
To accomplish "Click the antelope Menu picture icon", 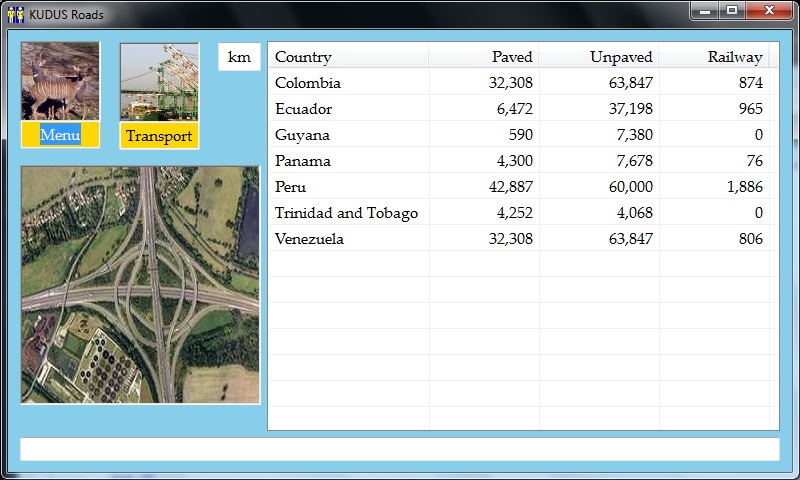I will [x=60, y=81].
